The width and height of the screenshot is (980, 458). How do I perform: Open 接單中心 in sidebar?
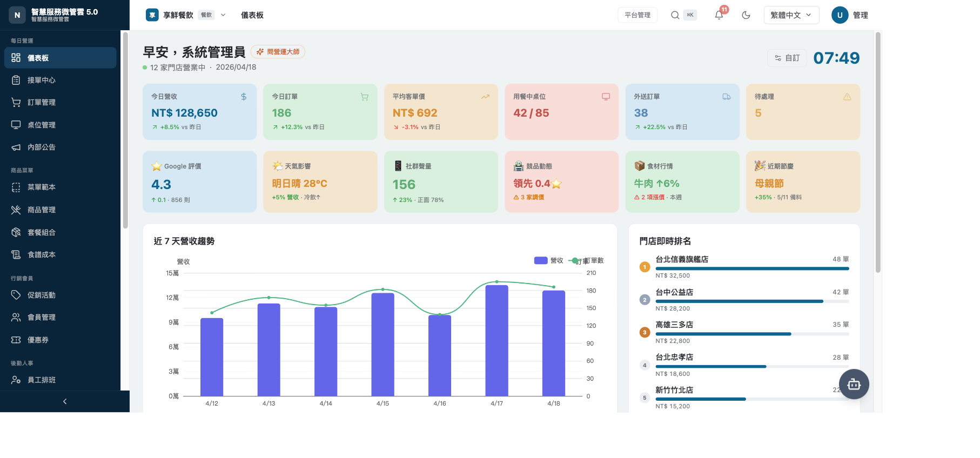click(60, 80)
